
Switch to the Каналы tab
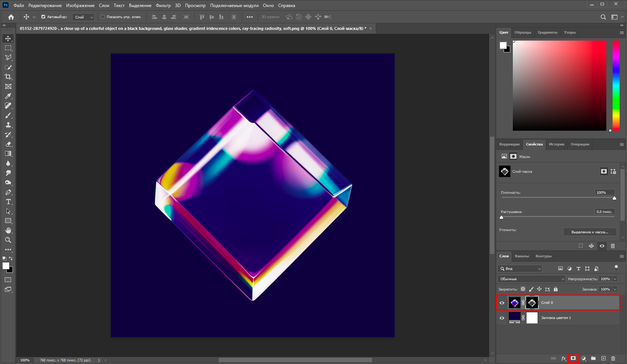tap(522, 256)
